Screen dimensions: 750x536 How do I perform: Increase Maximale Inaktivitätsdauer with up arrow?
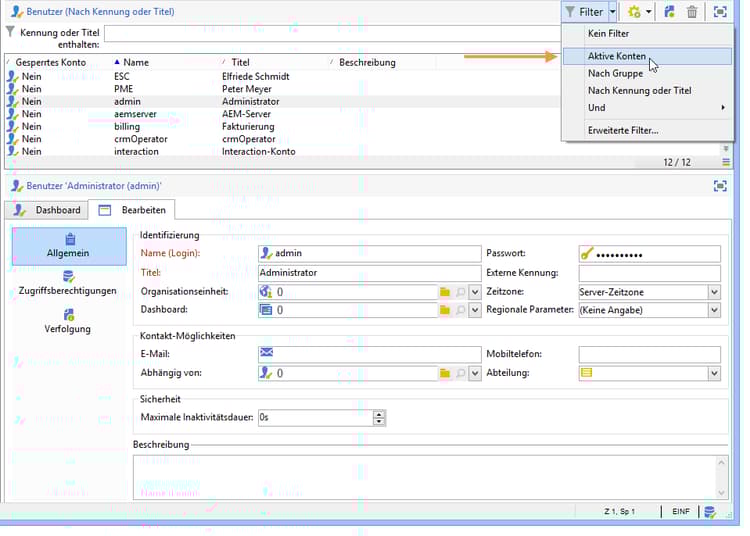click(379, 414)
